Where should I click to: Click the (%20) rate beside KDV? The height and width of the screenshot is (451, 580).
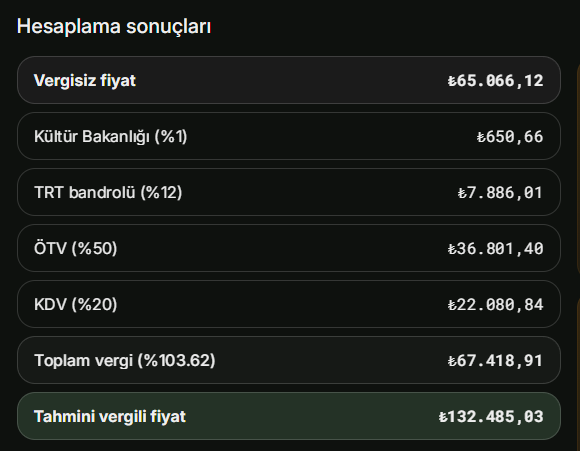pos(94,304)
